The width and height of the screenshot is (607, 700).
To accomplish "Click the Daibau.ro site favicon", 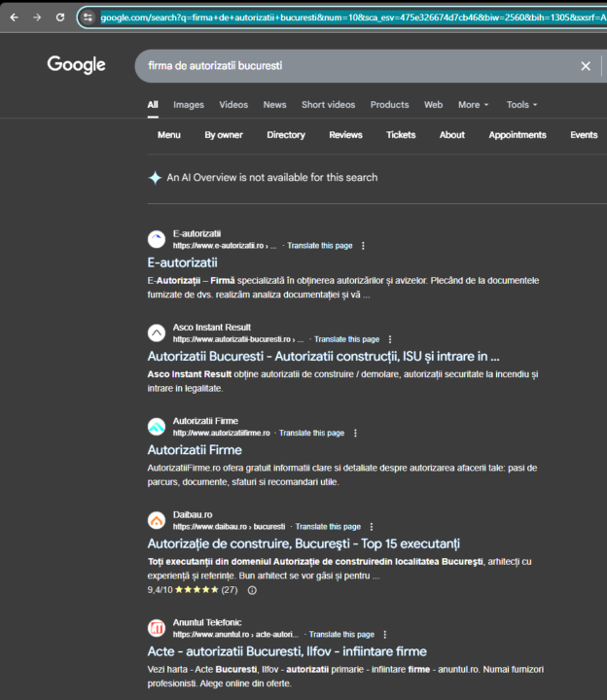I will (x=157, y=520).
